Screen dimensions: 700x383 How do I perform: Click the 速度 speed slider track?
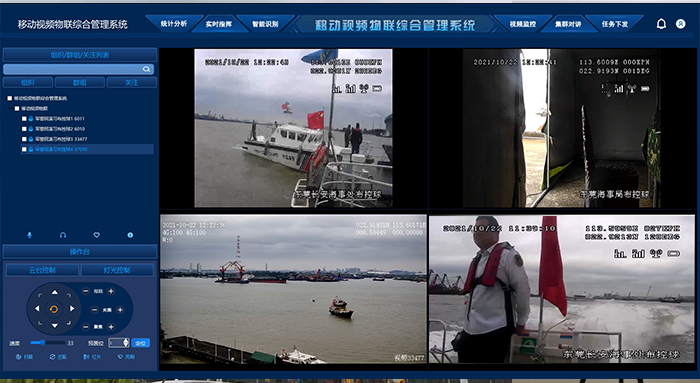pos(47,343)
